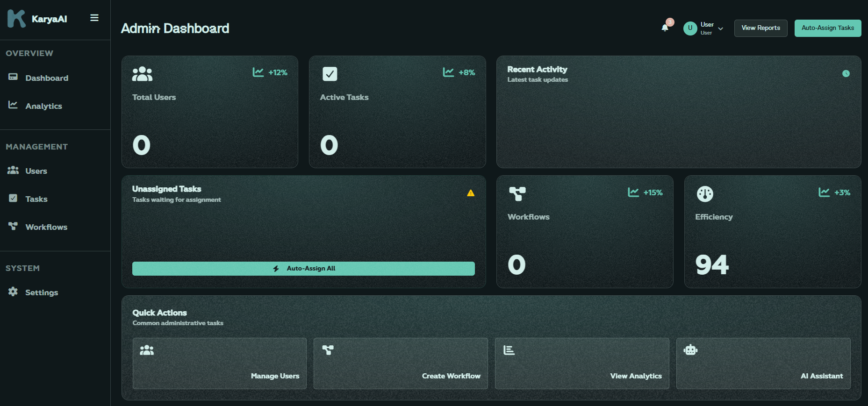Click the KaryaAI logo

pyautogui.click(x=17, y=19)
